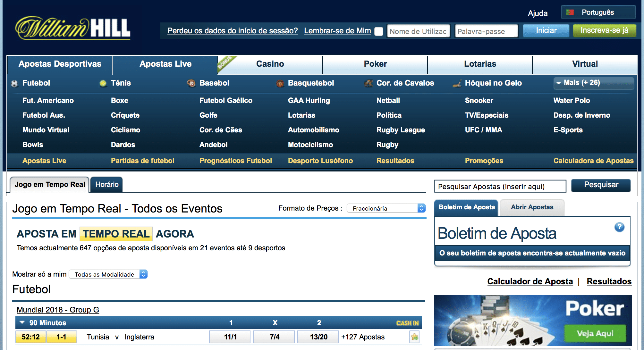Open the Calculador de Aposta link

point(530,281)
